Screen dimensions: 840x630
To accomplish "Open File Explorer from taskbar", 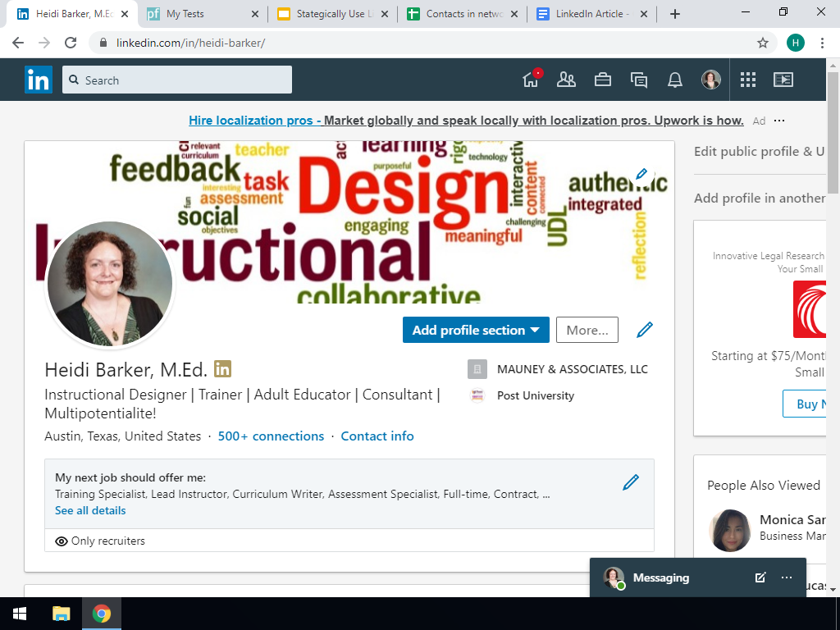I will tap(61, 614).
